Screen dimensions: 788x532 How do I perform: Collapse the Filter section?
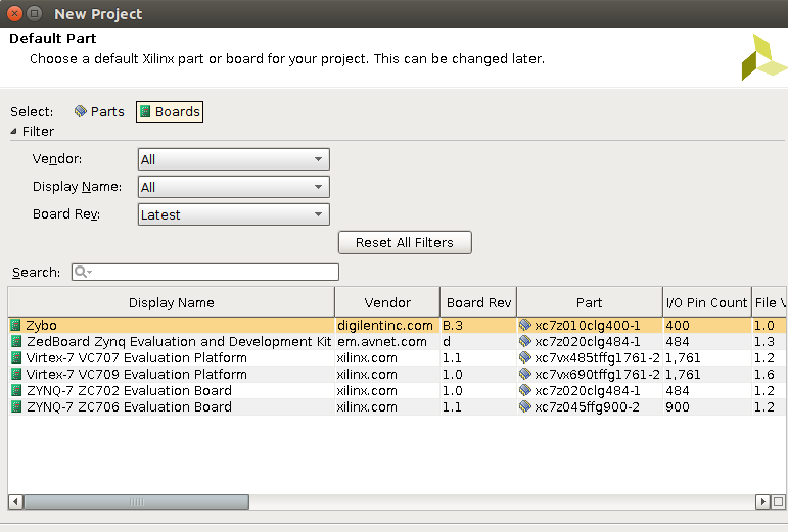[14, 131]
